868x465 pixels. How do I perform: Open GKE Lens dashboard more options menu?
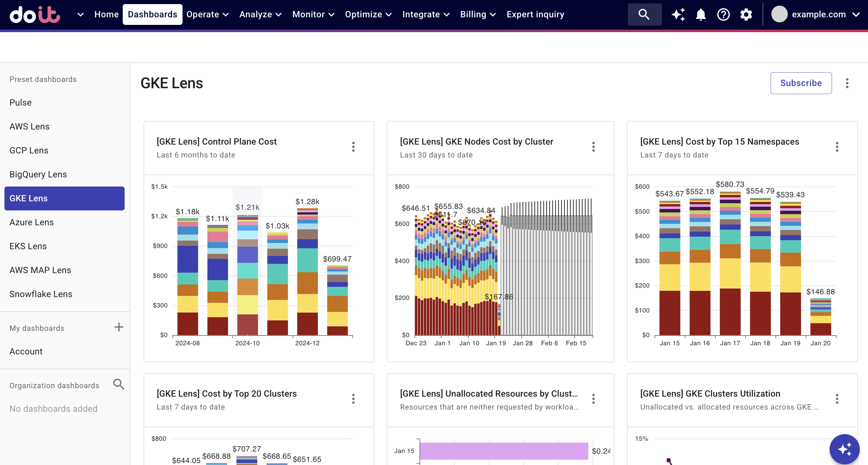coord(847,83)
